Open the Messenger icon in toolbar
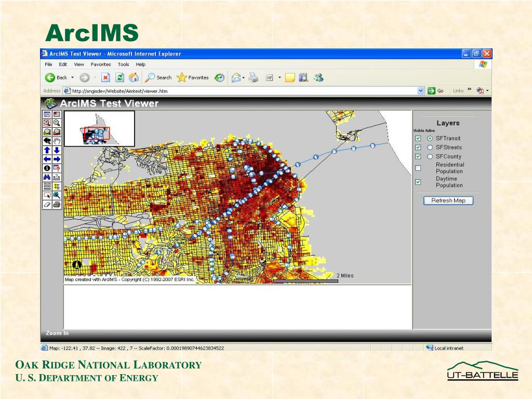Screen dimensions: 532x399 coord(318,78)
